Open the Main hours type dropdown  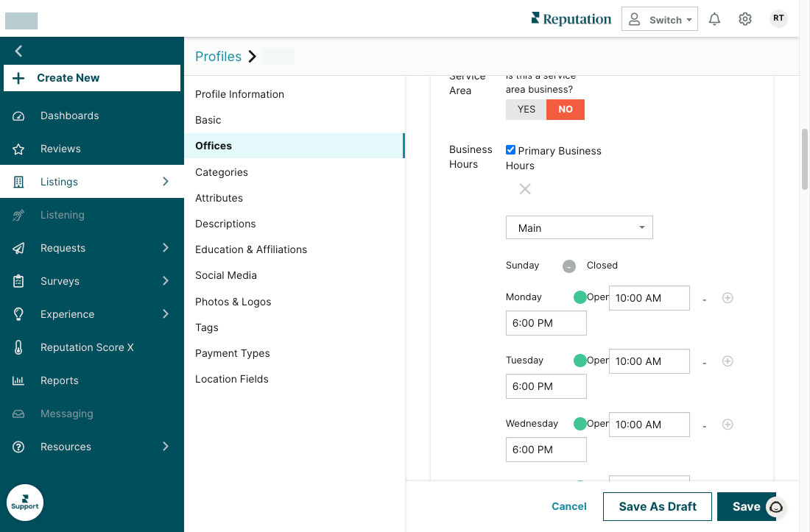[579, 227]
